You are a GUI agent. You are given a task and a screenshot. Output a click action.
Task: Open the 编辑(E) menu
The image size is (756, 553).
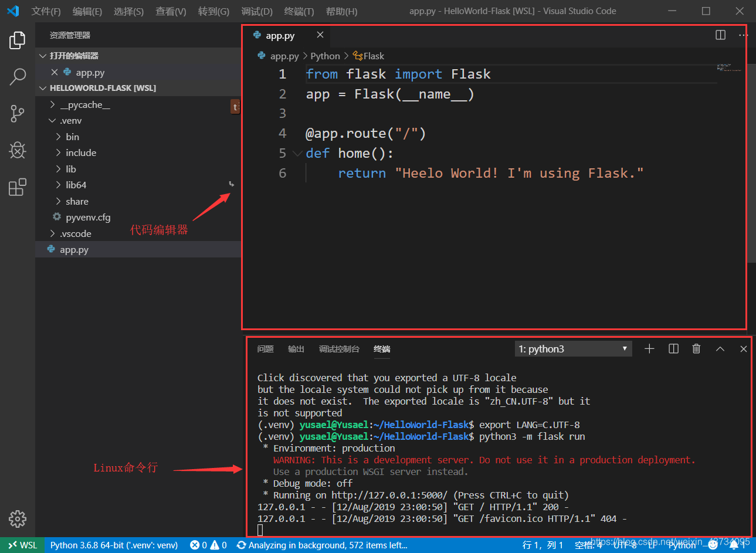tap(87, 11)
